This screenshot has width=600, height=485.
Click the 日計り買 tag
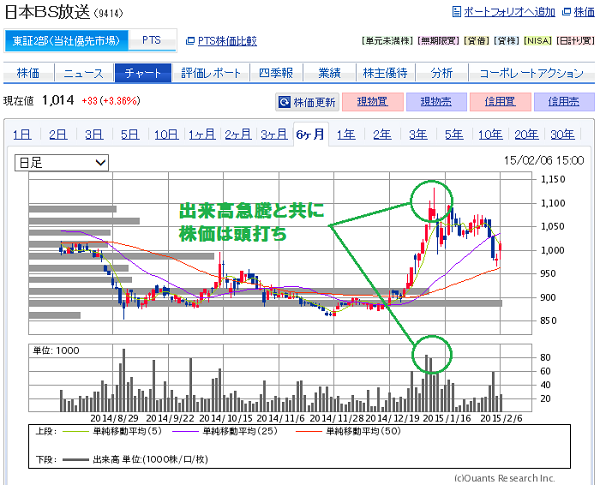[x=575, y=41]
